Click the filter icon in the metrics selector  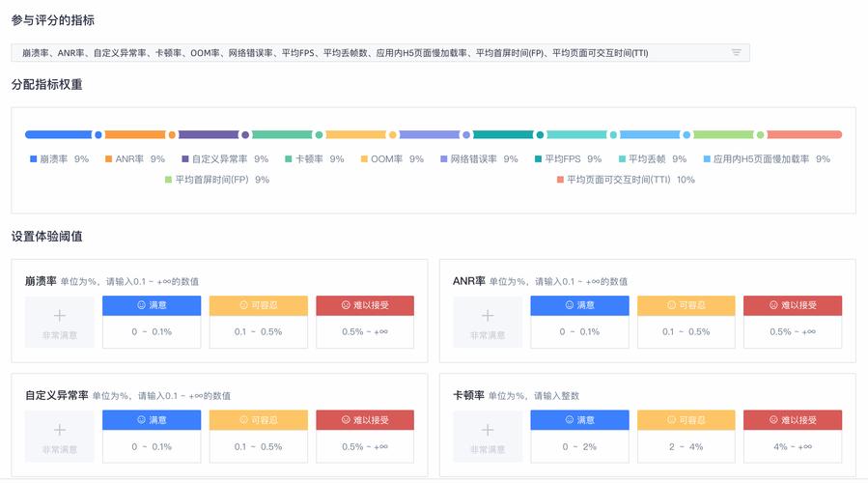[x=736, y=53]
